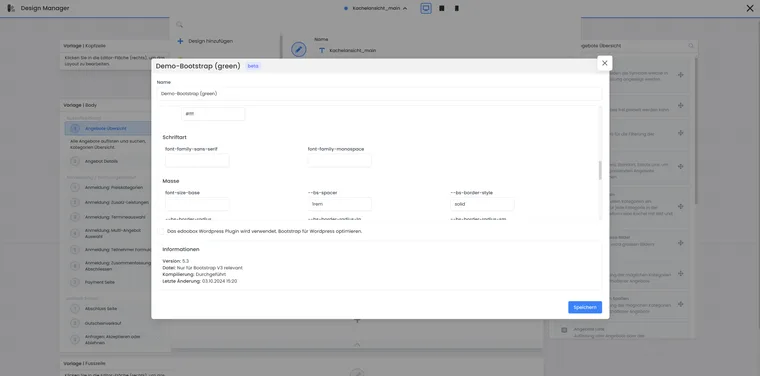Click the --bs-border-style field showing solid
This screenshot has width=760, height=376.
click(x=482, y=204)
